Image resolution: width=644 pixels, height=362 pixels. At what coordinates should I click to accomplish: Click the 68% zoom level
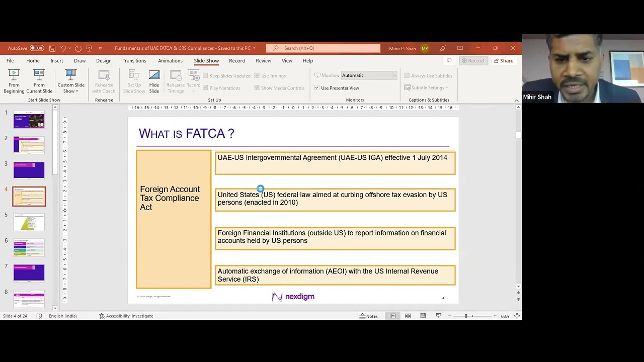pyautogui.click(x=505, y=316)
